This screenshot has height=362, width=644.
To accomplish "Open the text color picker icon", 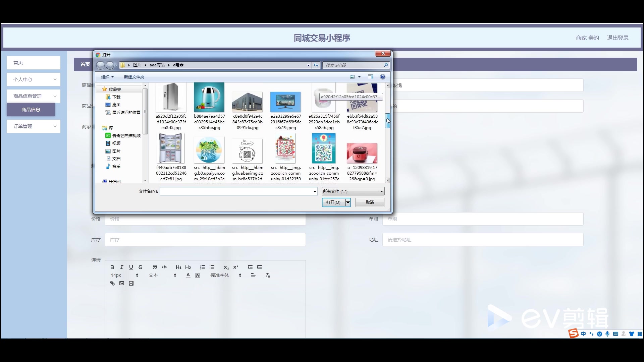I will tap(188, 275).
